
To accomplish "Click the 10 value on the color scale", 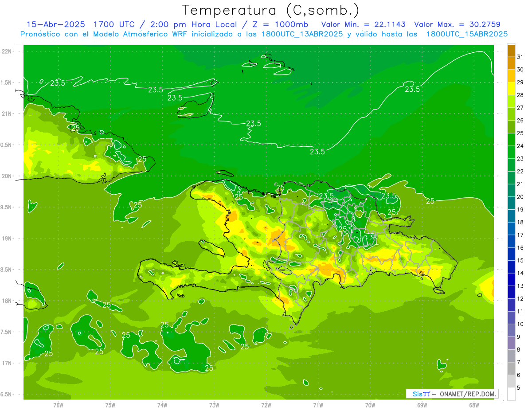I will 520,324.
